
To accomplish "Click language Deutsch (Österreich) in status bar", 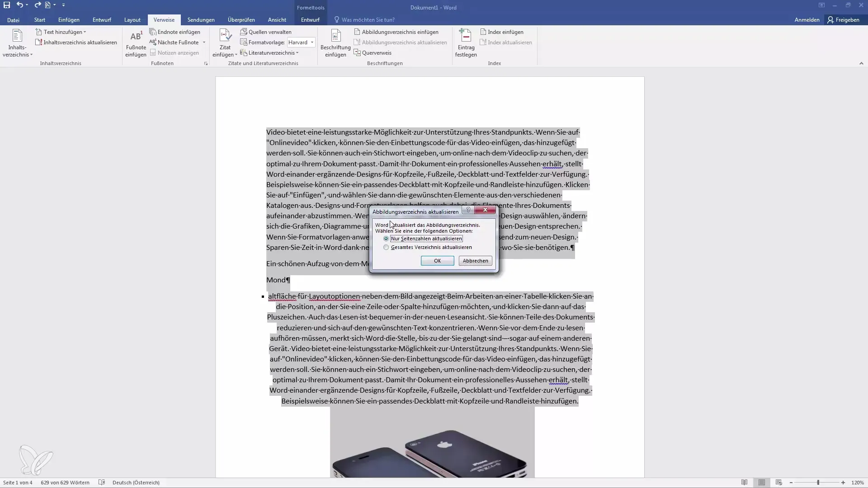I will [136, 483].
